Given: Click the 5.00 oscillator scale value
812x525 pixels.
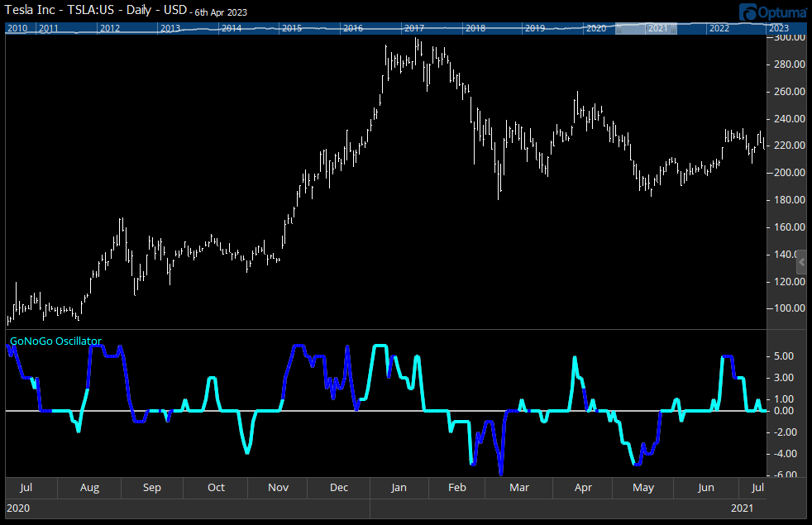Looking at the screenshot, I should (784, 356).
